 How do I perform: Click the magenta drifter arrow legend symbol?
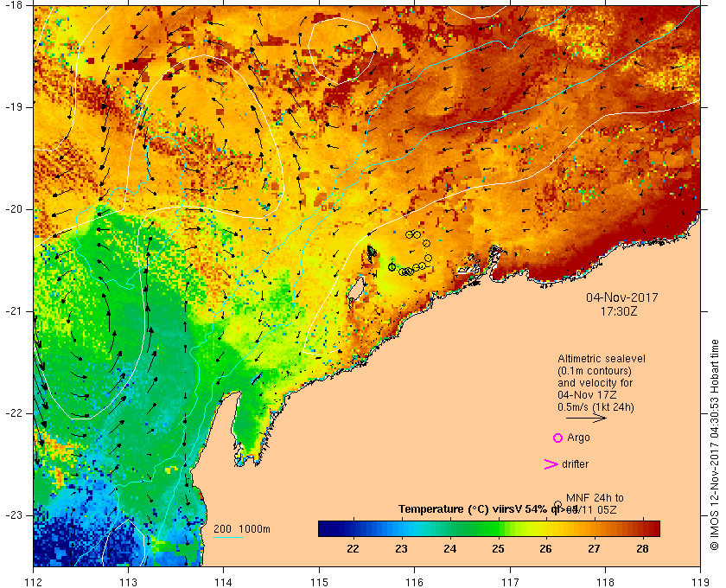[551, 464]
